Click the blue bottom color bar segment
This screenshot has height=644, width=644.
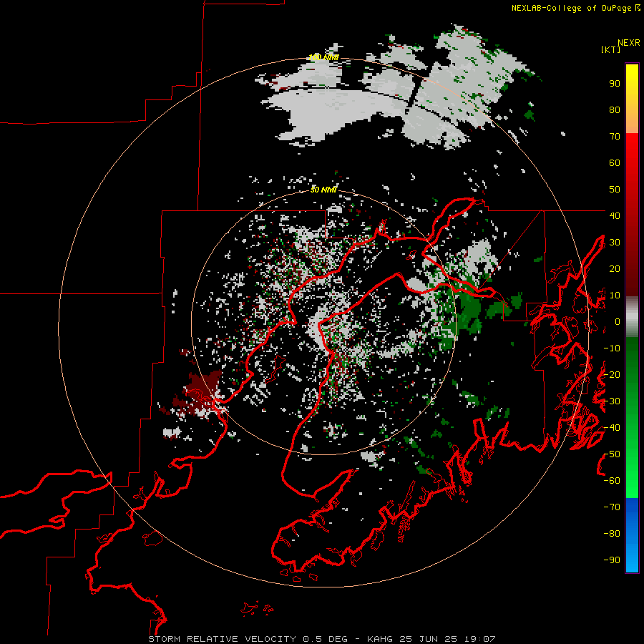click(632, 535)
